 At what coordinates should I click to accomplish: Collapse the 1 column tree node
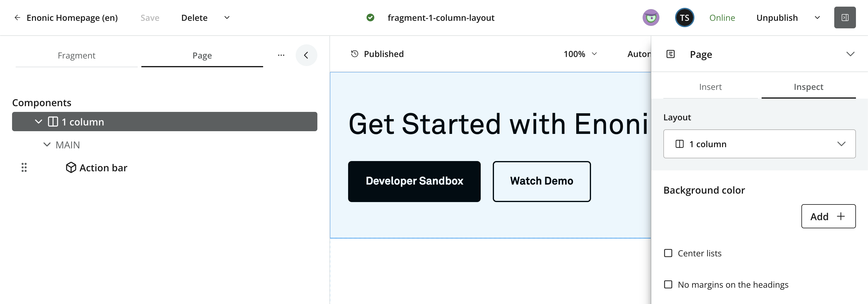click(38, 122)
